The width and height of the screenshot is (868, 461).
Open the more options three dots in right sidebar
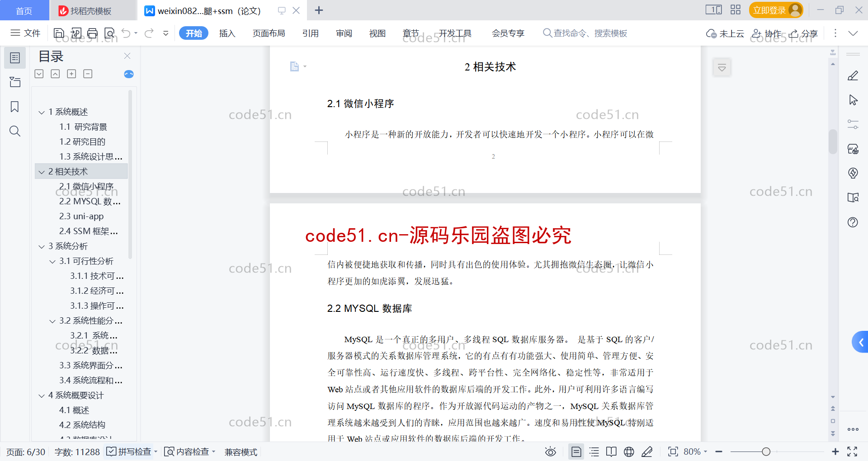[x=853, y=429]
